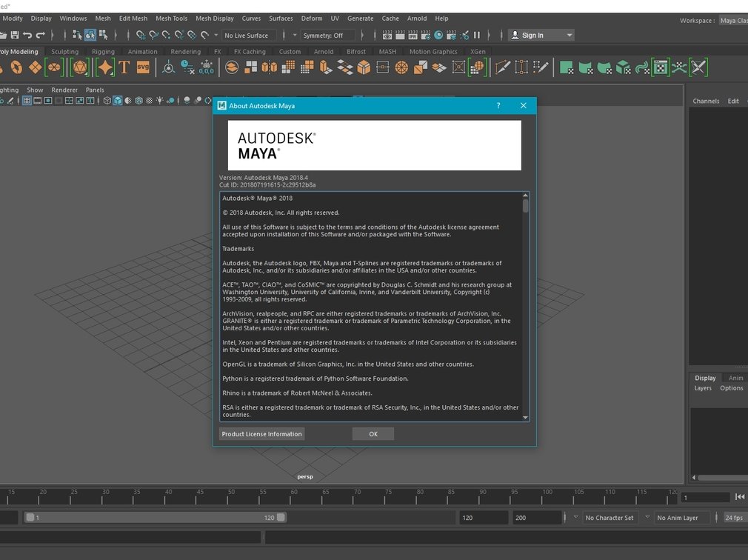The image size is (748, 560).
Task: Toggle Make Live magnet icon
Action: (204, 35)
